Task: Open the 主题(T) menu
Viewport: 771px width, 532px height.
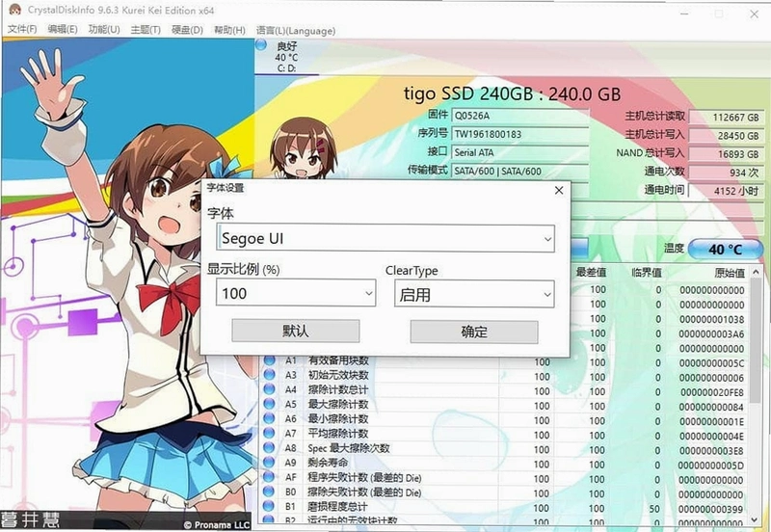Action: (146, 30)
